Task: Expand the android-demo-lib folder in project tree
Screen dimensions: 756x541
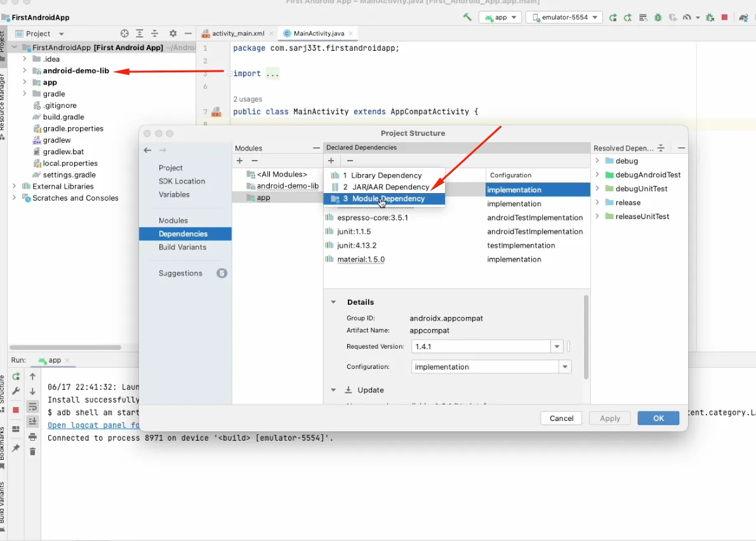Action: click(x=25, y=70)
